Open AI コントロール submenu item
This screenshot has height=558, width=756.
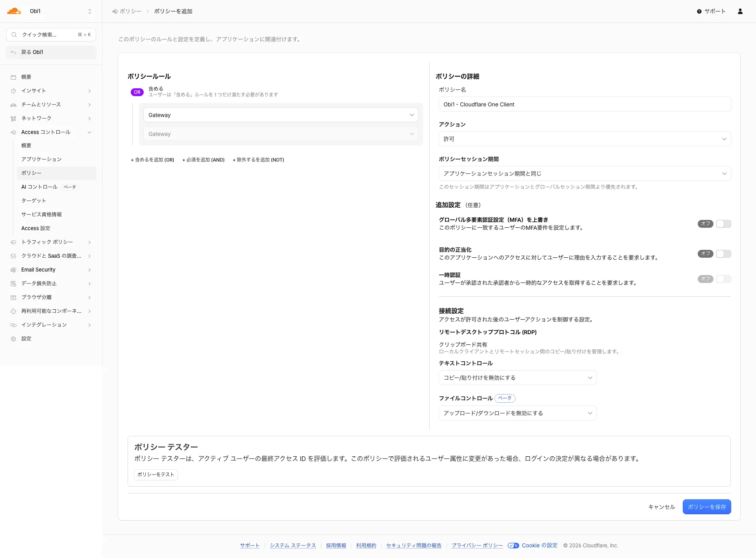[x=56, y=187]
